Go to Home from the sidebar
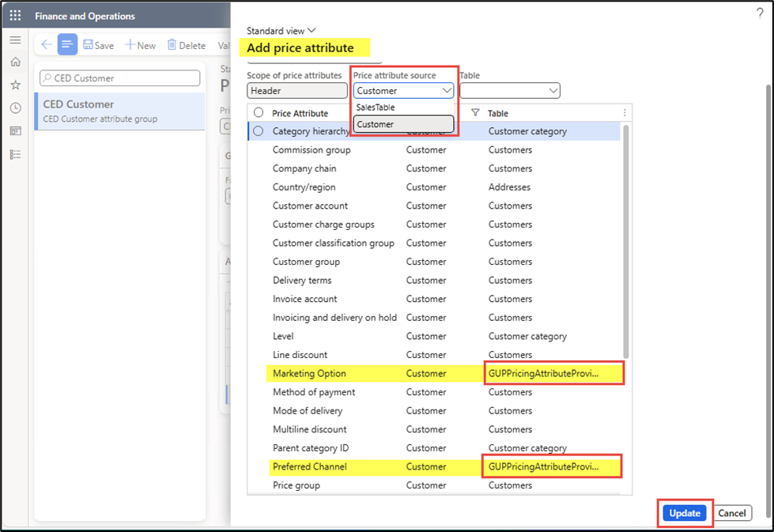The height and width of the screenshot is (532, 774). [x=15, y=62]
